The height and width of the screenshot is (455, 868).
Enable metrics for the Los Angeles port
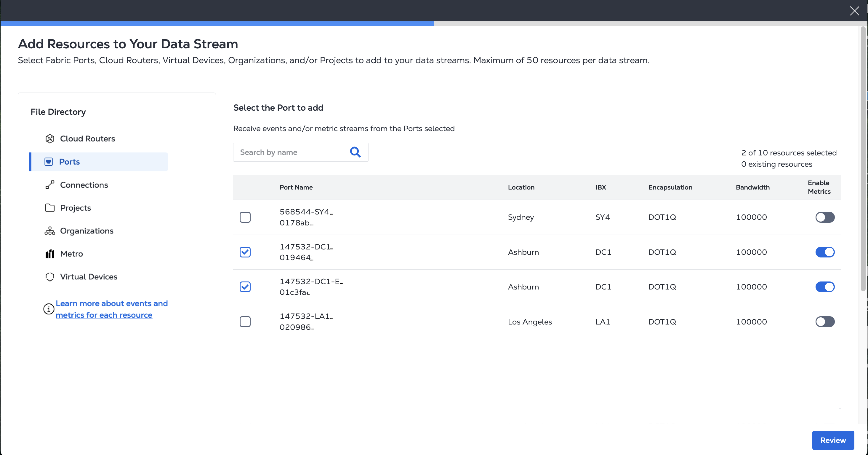pyautogui.click(x=825, y=322)
